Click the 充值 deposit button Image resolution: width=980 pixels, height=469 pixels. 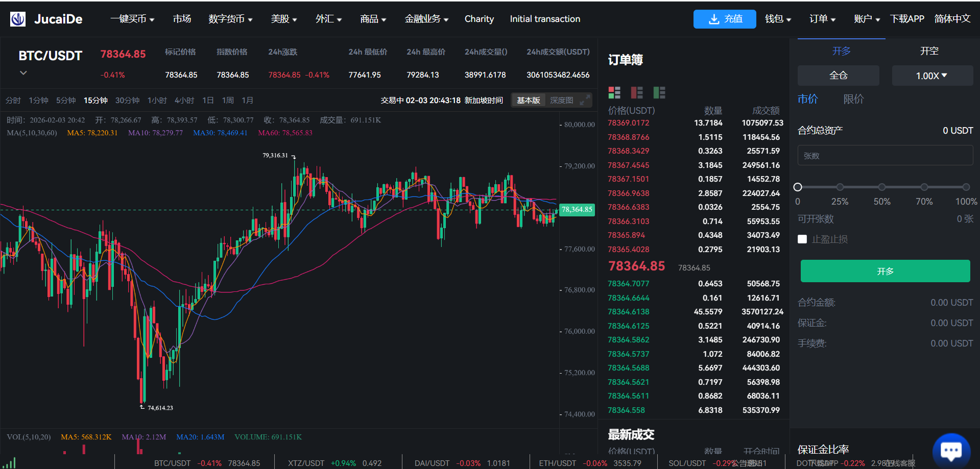pyautogui.click(x=725, y=19)
